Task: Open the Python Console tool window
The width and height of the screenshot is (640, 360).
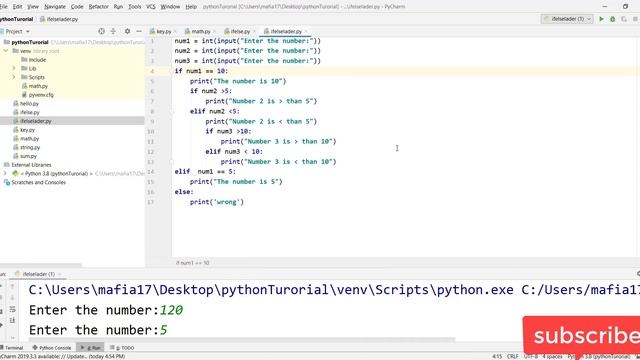Action: 52,348
